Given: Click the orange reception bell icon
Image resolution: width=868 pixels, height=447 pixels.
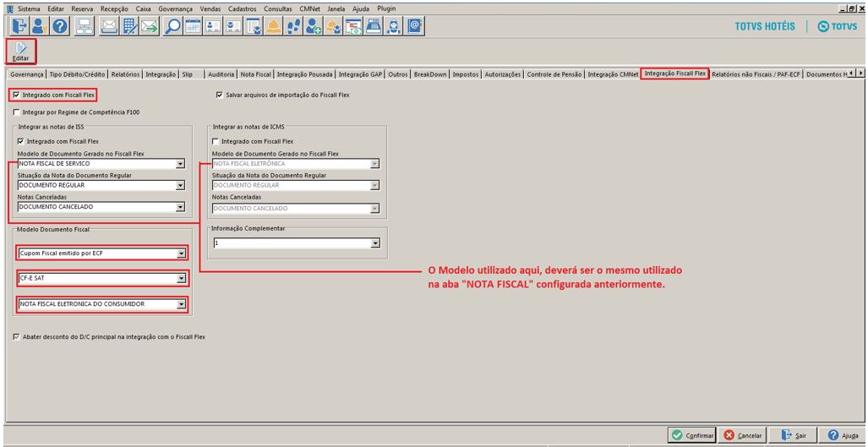Looking at the screenshot, I should pyautogui.click(x=273, y=26).
